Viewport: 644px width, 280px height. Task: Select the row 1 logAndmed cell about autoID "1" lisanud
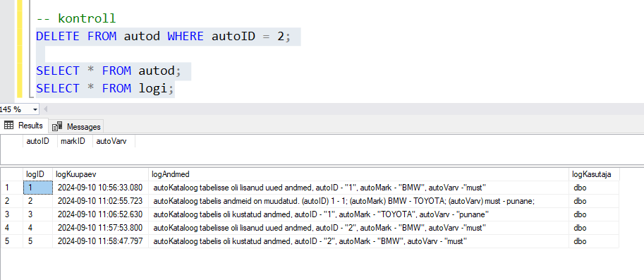pos(358,188)
